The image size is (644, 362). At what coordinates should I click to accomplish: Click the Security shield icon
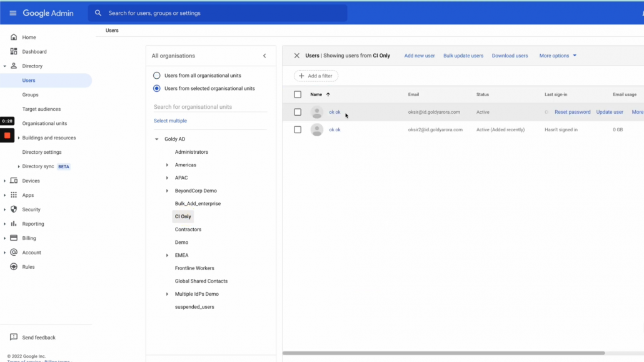(x=14, y=209)
